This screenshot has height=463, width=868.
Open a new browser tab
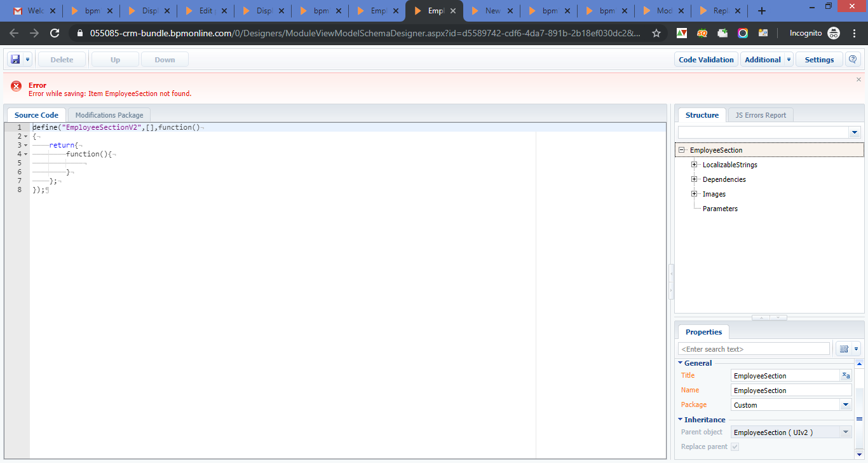(762, 11)
